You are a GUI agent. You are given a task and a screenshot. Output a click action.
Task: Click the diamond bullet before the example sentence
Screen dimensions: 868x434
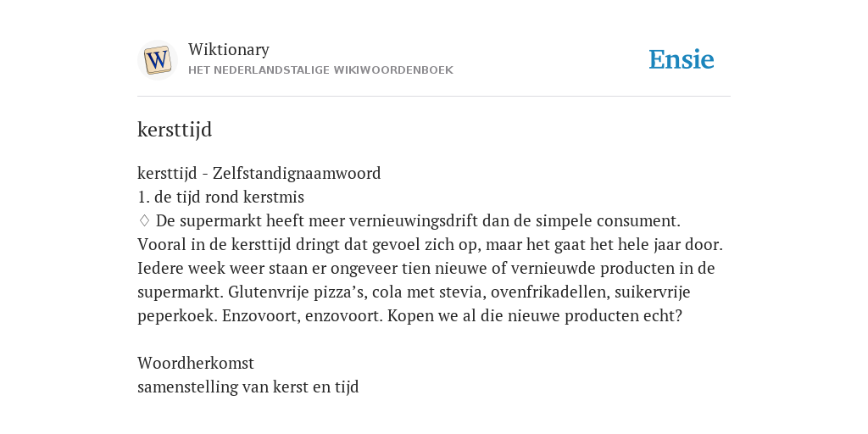click(144, 221)
